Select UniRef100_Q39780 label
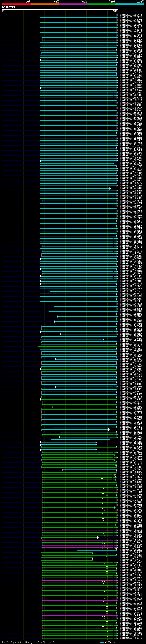The height and width of the screenshot is (644, 146). [131, 318]
